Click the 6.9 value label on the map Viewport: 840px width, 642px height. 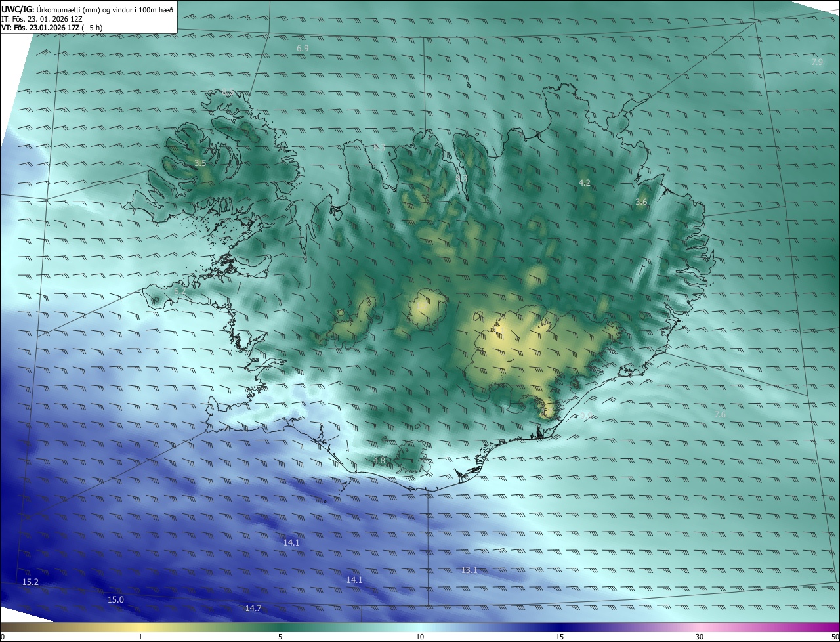303,49
